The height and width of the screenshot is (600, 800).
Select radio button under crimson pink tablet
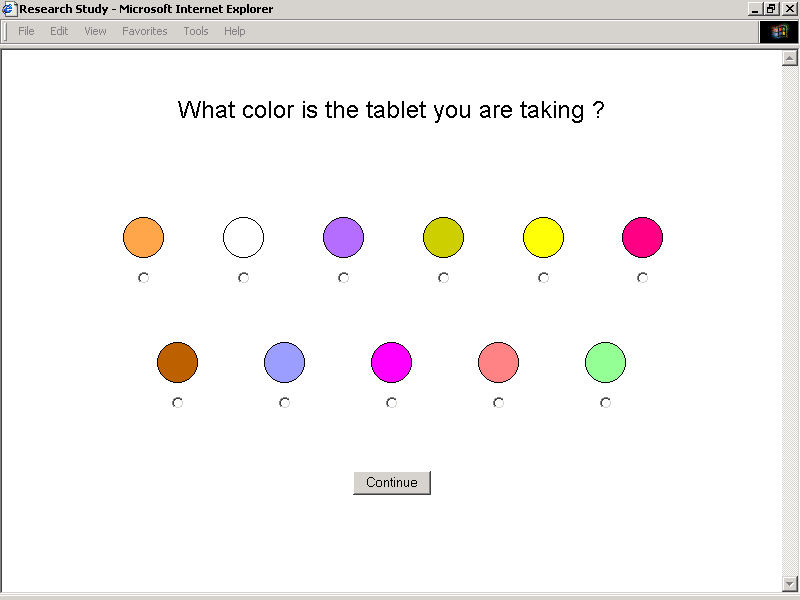642,278
